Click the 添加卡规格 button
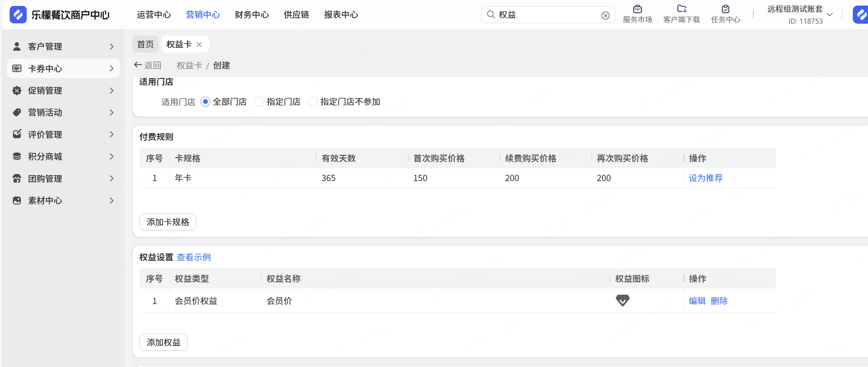The width and height of the screenshot is (868, 367). point(168,222)
